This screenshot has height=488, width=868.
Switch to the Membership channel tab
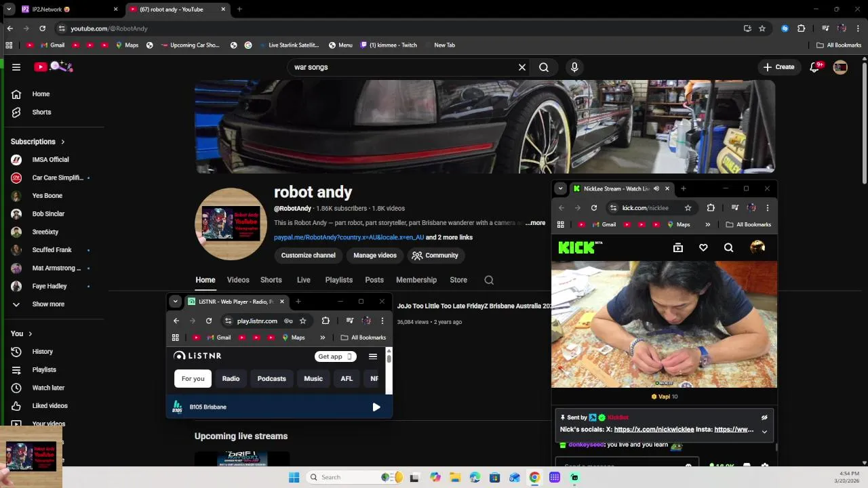point(416,280)
